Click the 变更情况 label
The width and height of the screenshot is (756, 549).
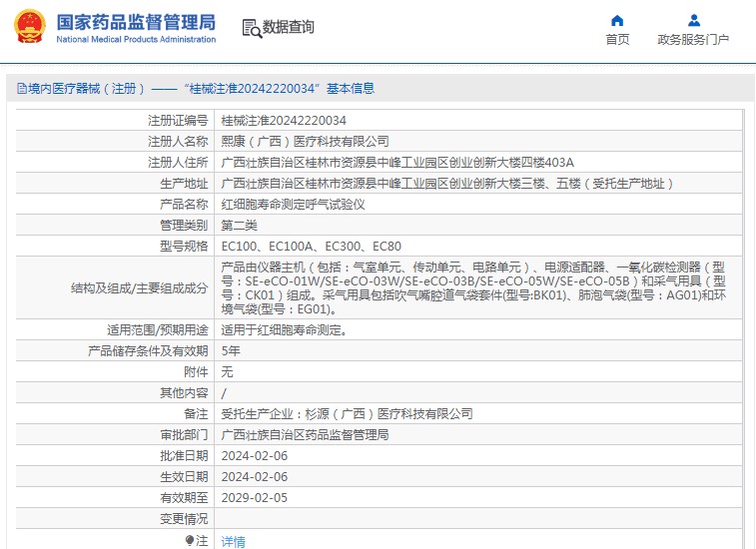(184, 519)
